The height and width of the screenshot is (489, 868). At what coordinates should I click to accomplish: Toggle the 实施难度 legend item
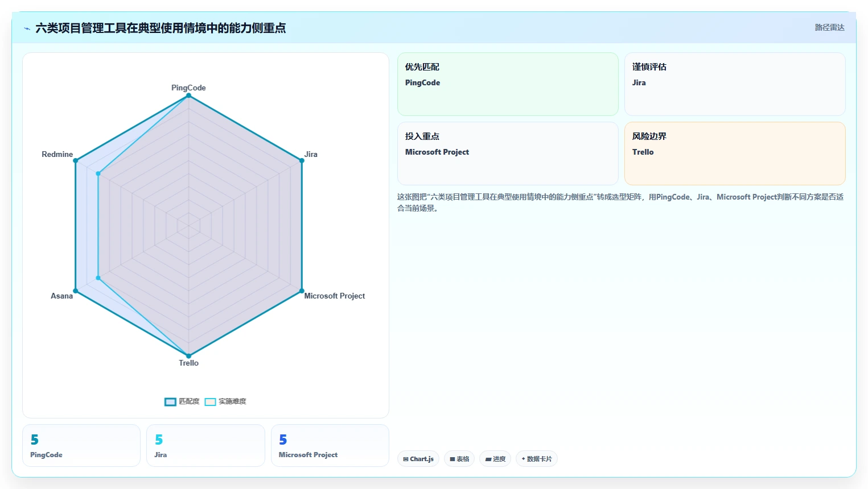pos(225,401)
